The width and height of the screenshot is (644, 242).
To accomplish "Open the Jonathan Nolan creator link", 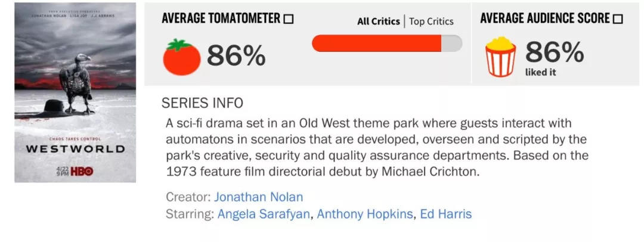I will click(x=258, y=197).
